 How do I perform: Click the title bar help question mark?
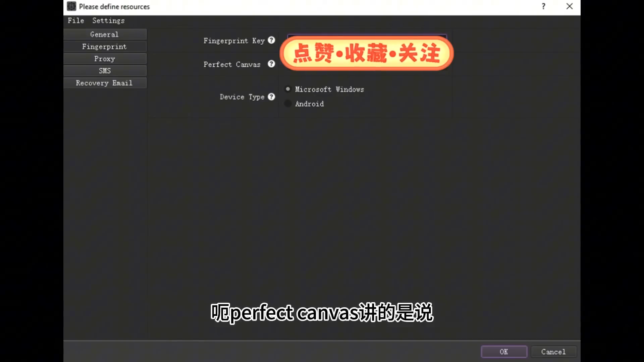(543, 6)
